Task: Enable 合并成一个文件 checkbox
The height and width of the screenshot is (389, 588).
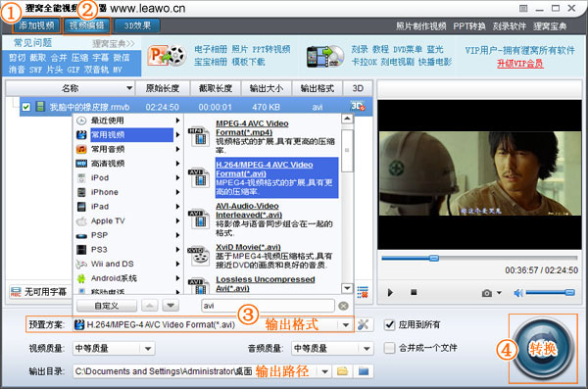Action: [x=390, y=348]
